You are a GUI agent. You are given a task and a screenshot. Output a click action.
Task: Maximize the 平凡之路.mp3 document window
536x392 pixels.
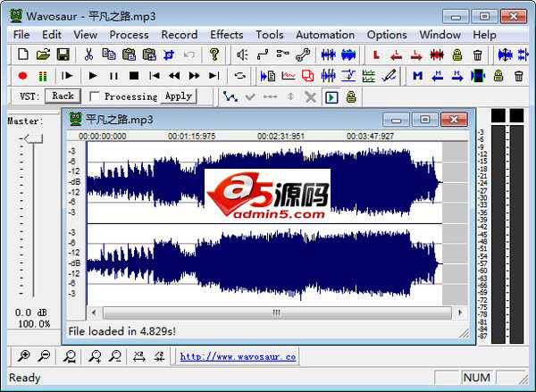(x=425, y=120)
